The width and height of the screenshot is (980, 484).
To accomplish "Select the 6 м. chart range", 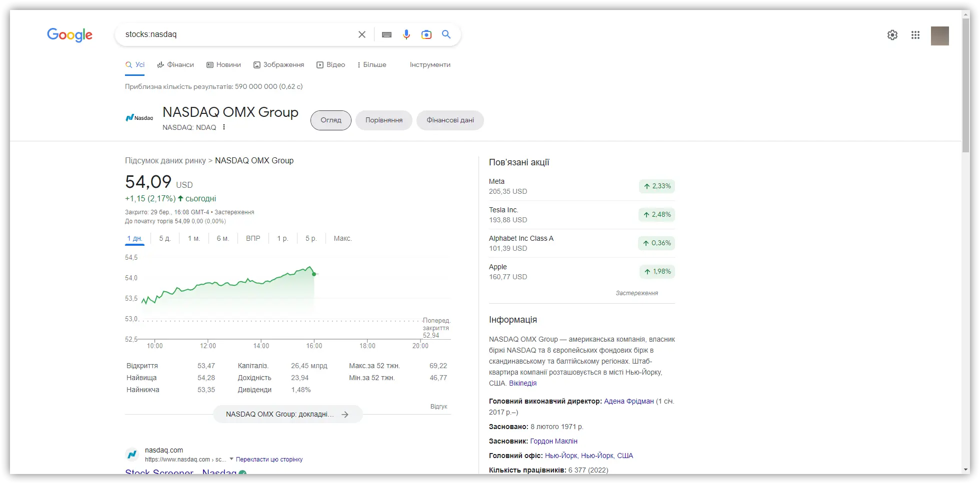I will [223, 239].
